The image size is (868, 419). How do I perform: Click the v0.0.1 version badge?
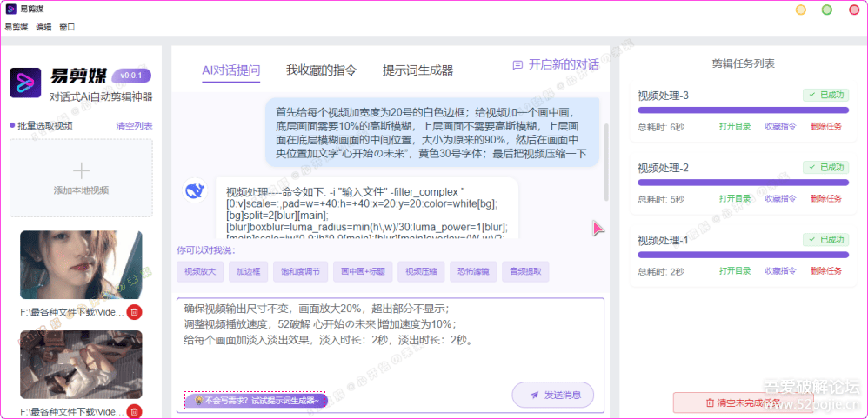(x=131, y=76)
